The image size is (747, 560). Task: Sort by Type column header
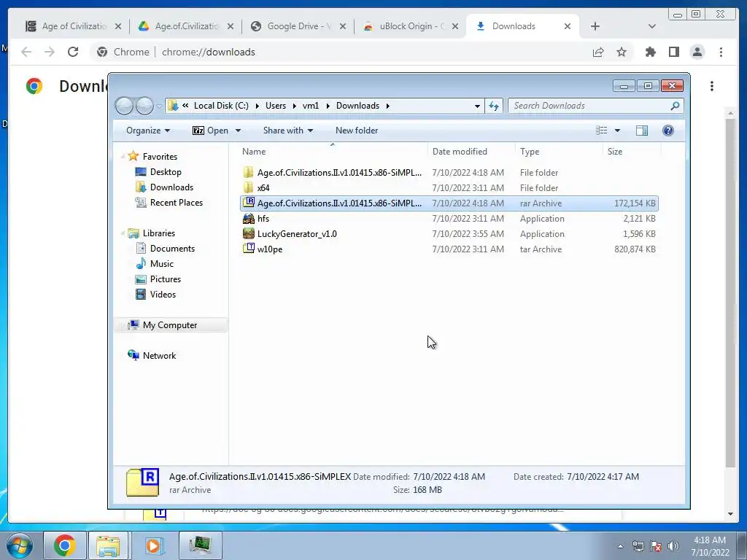pyautogui.click(x=559, y=152)
